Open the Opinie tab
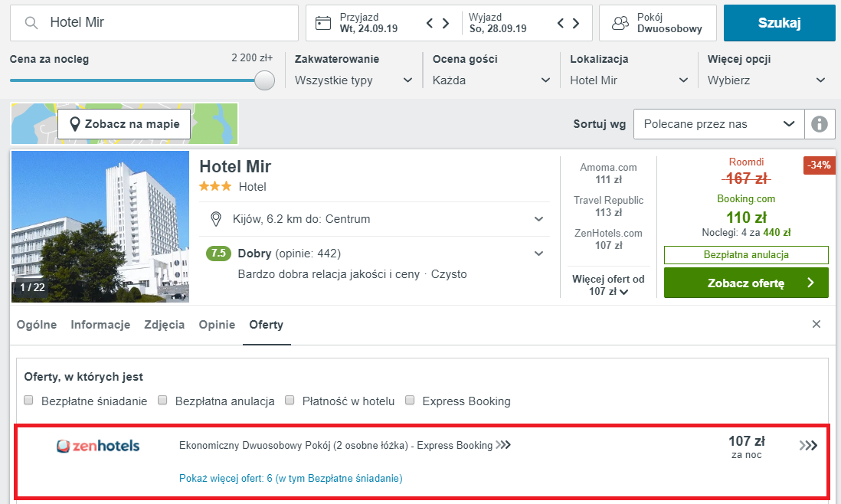841x504 pixels. tap(216, 324)
